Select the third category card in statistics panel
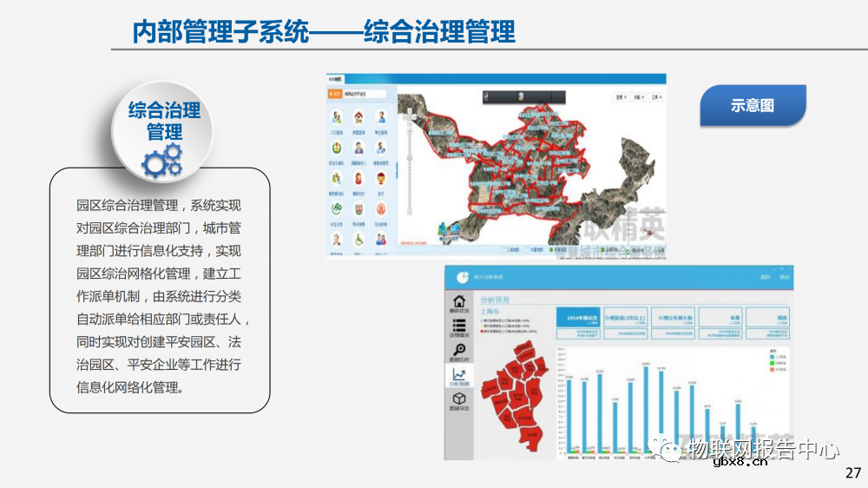The width and height of the screenshot is (868, 488). click(x=673, y=318)
